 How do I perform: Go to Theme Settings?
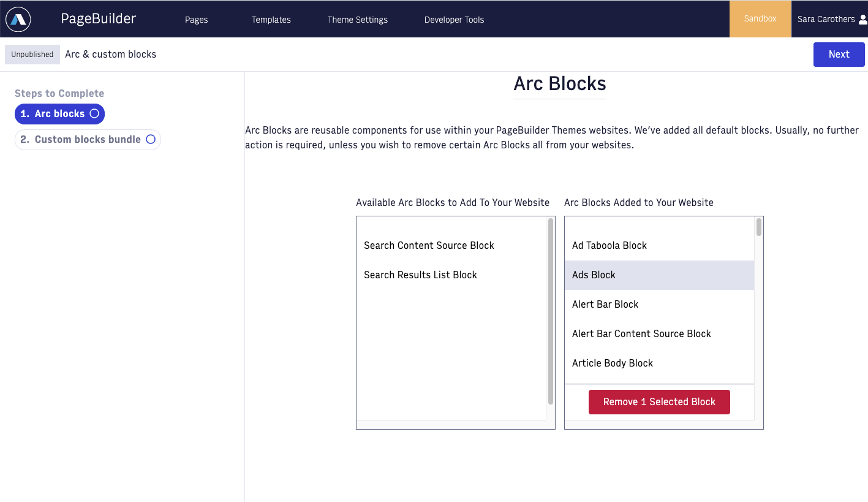pyautogui.click(x=358, y=20)
